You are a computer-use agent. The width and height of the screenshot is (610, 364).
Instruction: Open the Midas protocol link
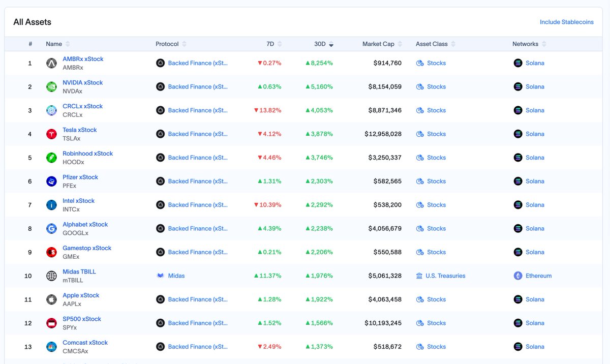coord(176,276)
